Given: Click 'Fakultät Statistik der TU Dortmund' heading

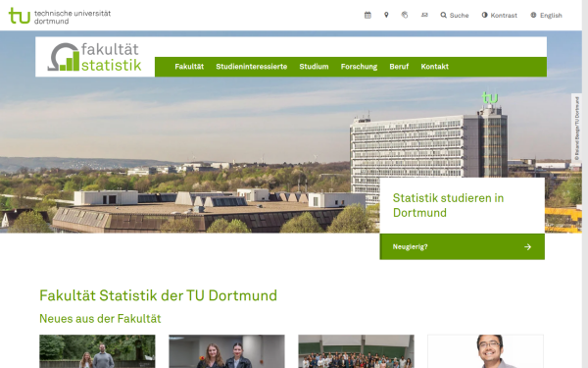Looking at the screenshot, I should (x=158, y=296).
